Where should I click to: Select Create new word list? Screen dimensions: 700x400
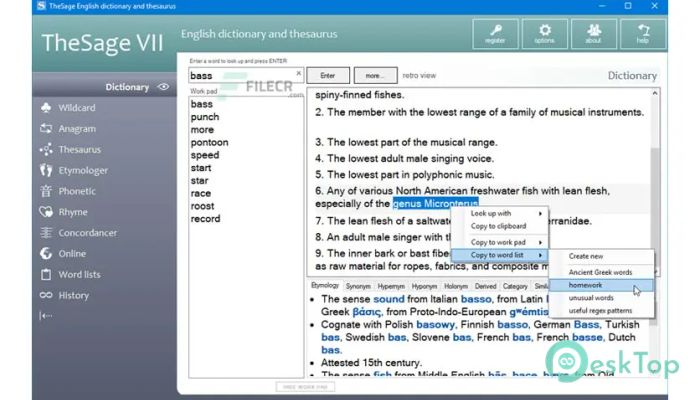pos(601,256)
